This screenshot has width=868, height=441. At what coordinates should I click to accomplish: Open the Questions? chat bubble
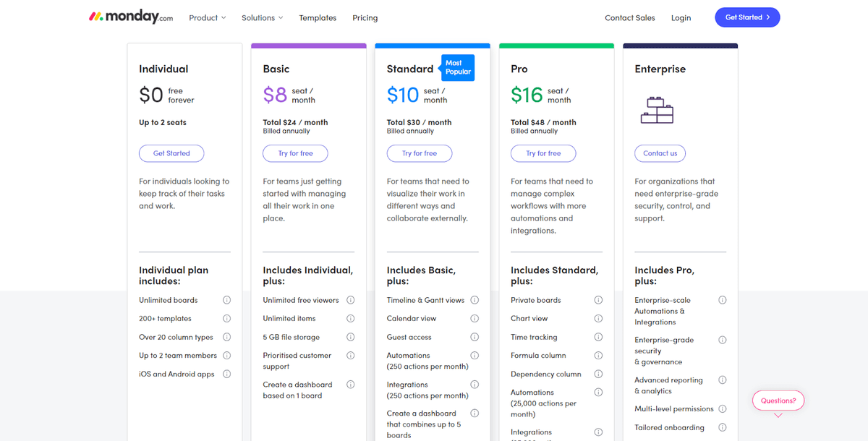coord(778,401)
